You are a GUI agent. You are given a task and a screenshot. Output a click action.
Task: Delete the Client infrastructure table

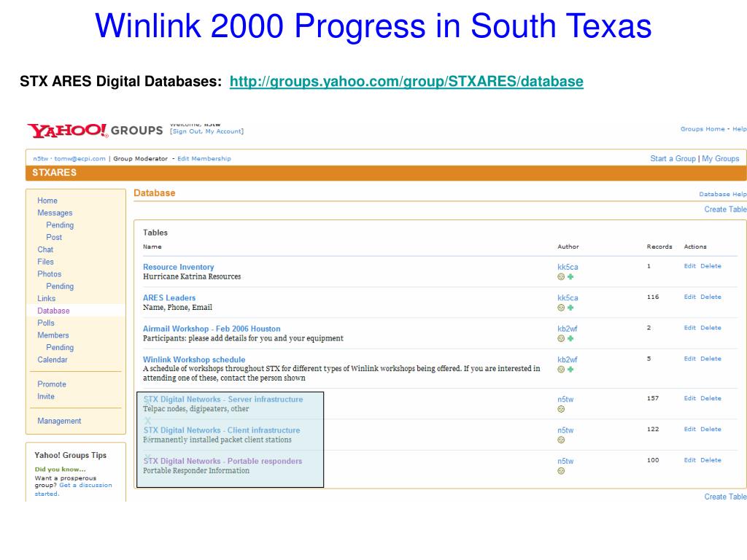click(x=711, y=429)
